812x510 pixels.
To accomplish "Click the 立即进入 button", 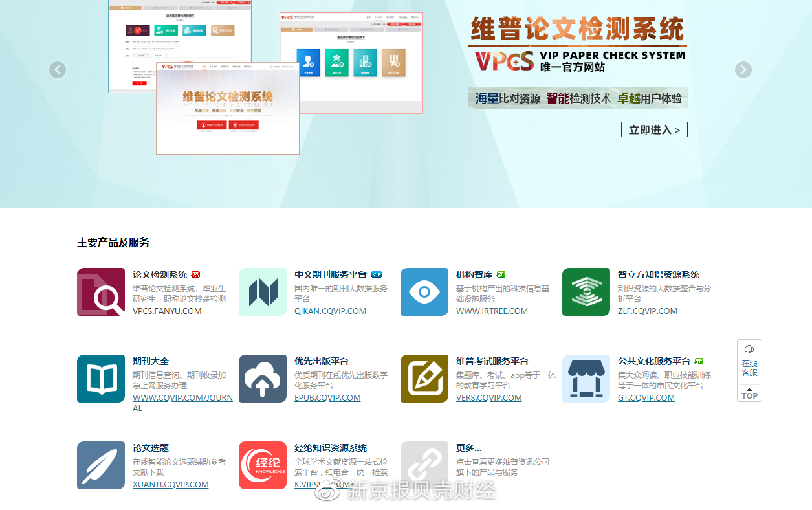I will point(654,129).
